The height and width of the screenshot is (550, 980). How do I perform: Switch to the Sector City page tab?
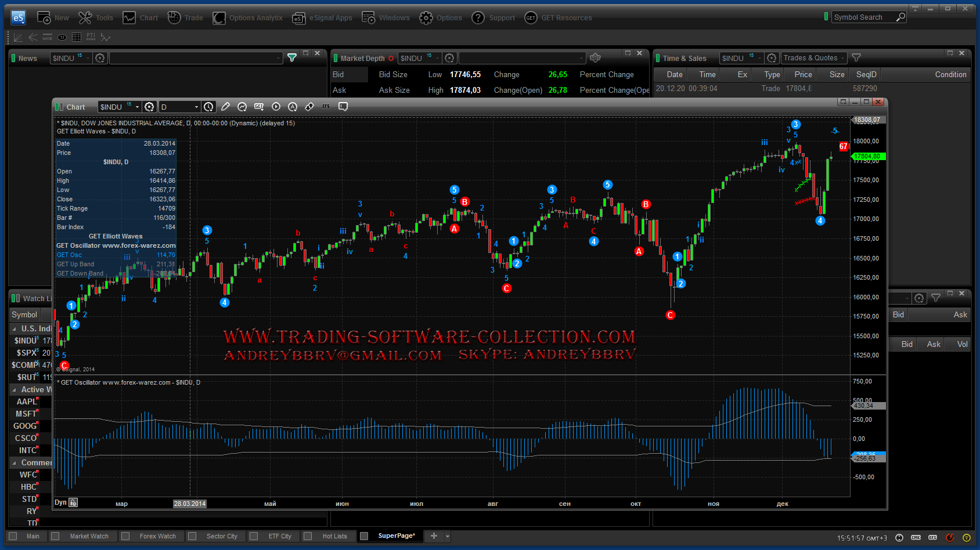coord(221,536)
